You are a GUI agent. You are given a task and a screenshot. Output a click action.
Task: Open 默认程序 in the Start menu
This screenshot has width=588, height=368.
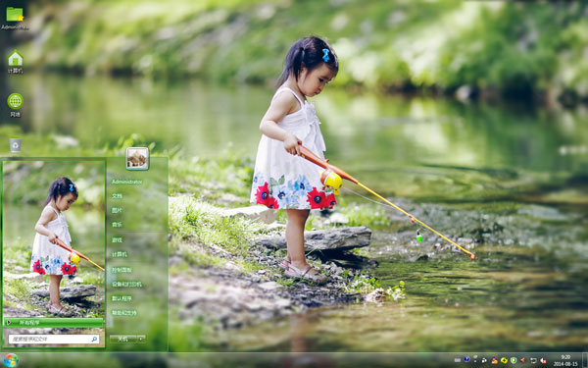[x=122, y=298]
